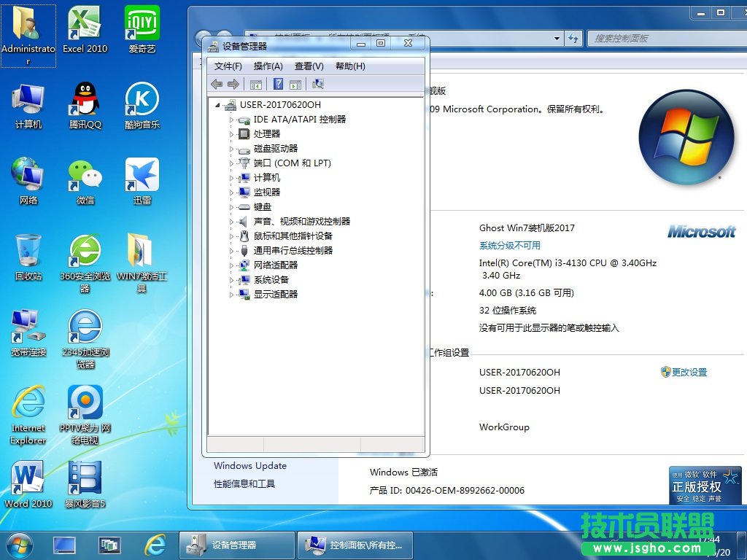Open the 文件(F) menu

point(228,66)
